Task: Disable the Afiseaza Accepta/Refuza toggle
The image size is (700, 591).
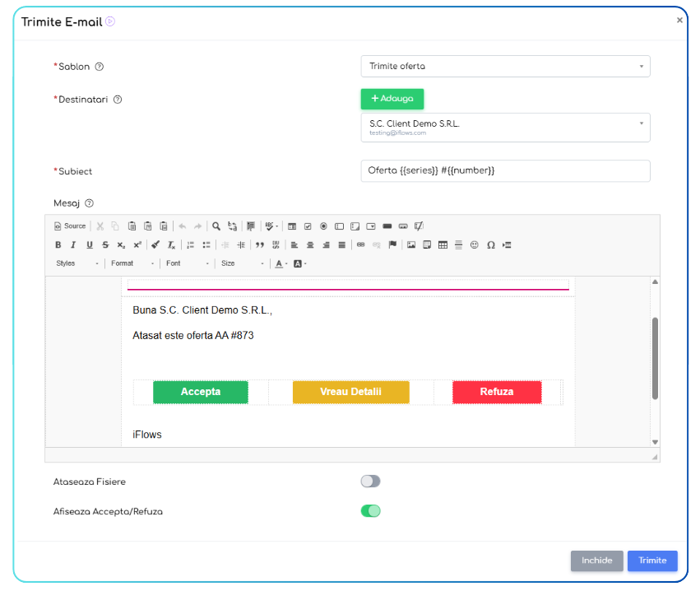Action: click(x=371, y=511)
